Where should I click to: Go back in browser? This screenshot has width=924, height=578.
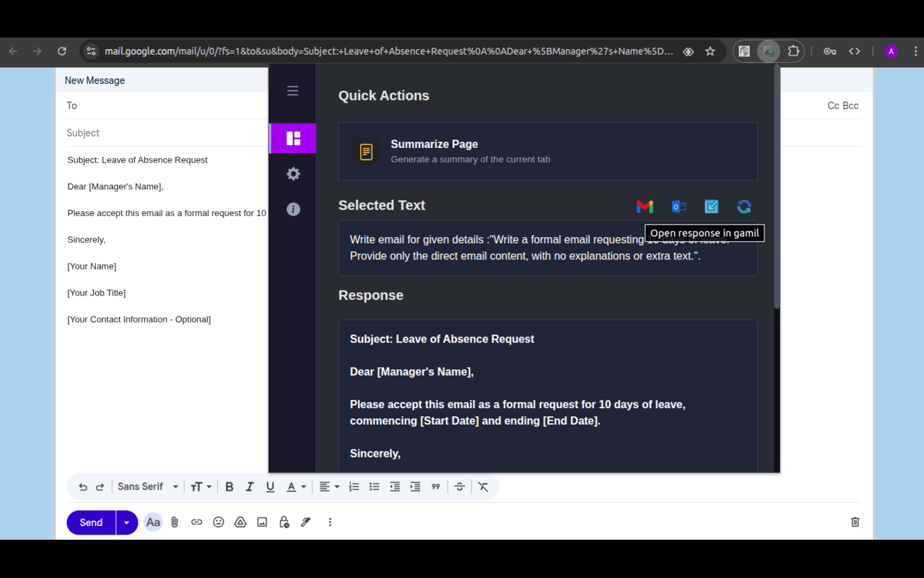coord(13,51)
